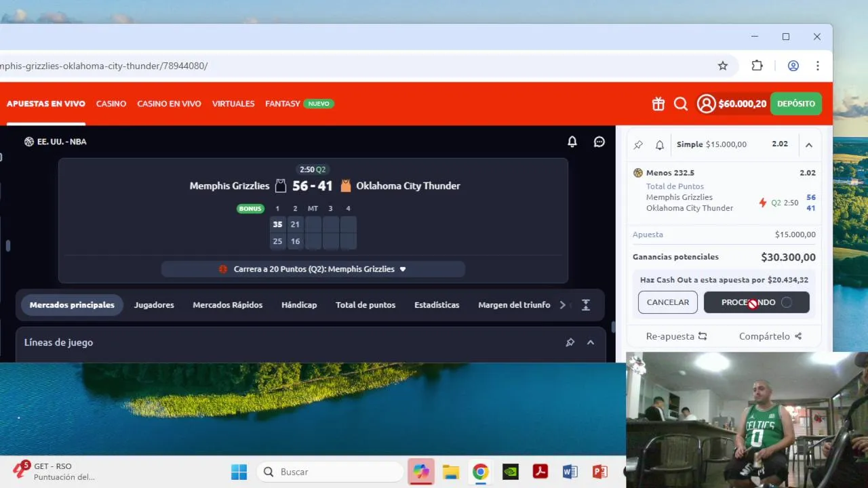Screen dimensions: 868x488
Task: Click the share icon beside Compártelo
Action: (798, 336)
